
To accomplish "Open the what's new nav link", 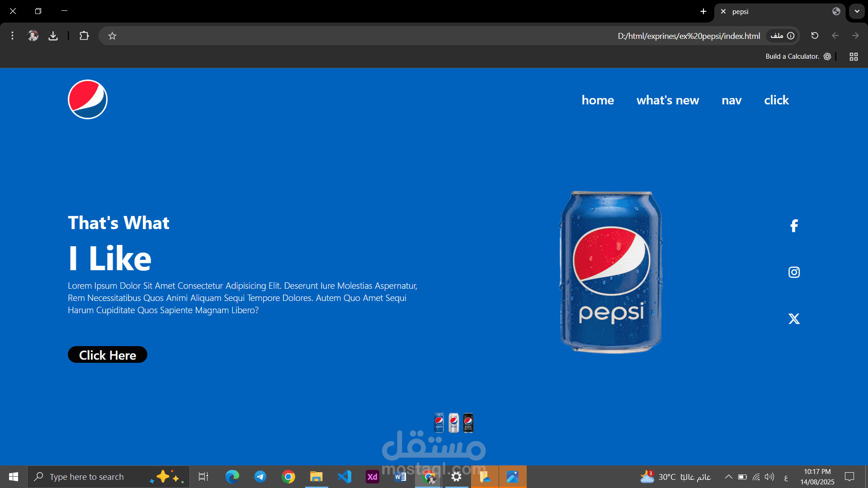I will (x=668, y=100).
